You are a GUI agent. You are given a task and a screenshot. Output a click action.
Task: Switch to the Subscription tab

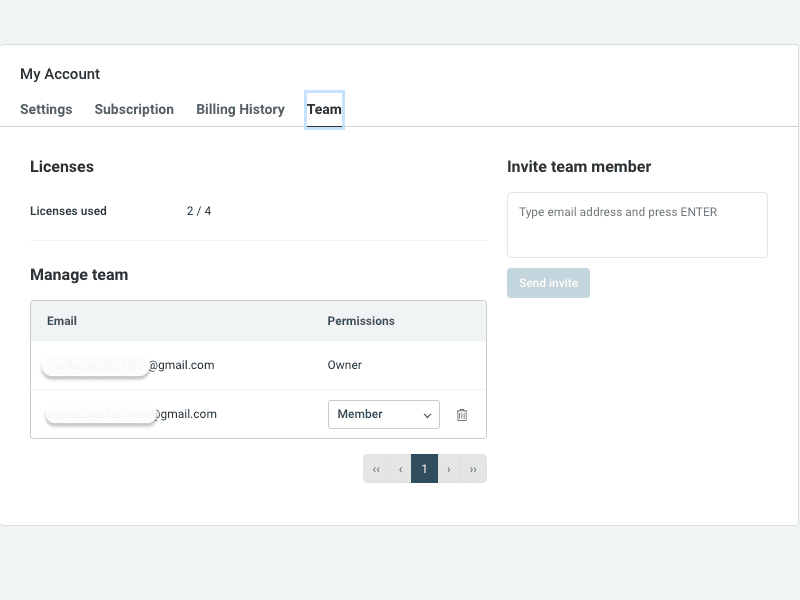pyautogui.click(x=134, y=110)
